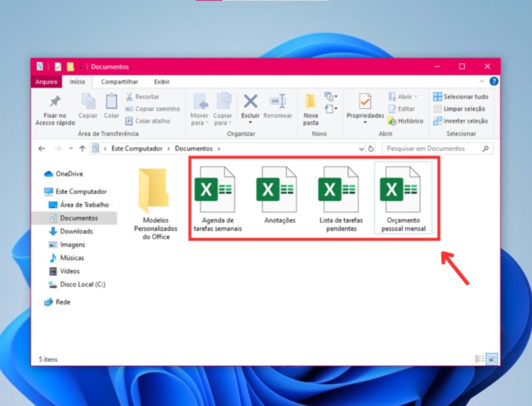Create a folder with the Nova pasta icon

pyautogui.click(x=310, y=103)
